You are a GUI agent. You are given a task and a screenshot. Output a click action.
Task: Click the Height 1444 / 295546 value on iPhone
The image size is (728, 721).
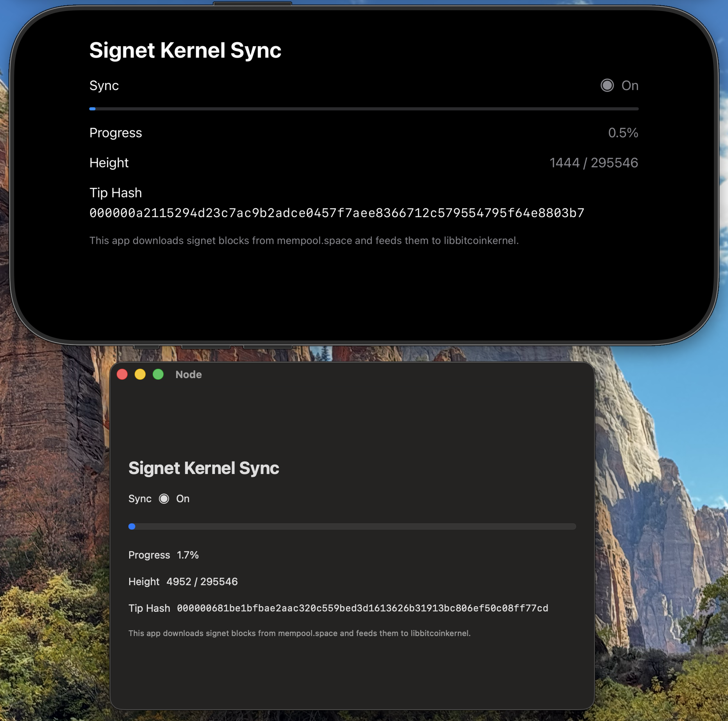tap(594, 162)
